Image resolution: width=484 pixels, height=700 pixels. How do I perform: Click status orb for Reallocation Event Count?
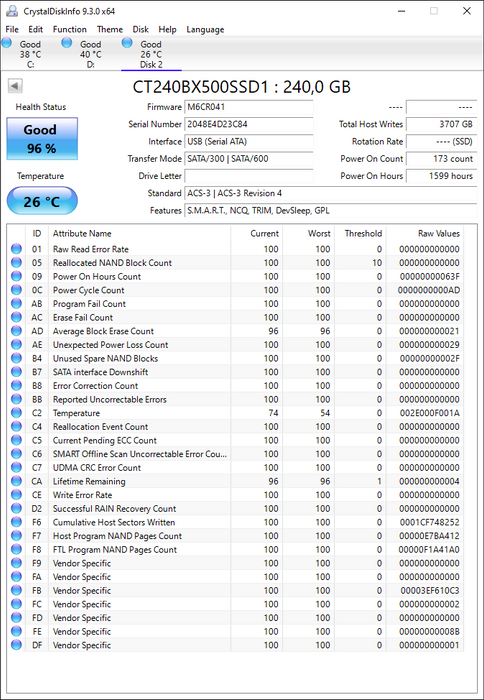coord(17,427)
